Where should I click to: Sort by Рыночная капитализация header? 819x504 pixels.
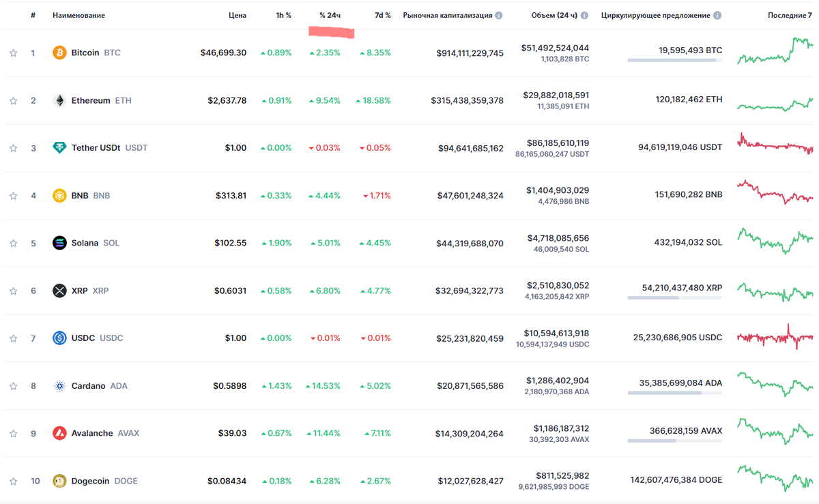click(447, 15)
